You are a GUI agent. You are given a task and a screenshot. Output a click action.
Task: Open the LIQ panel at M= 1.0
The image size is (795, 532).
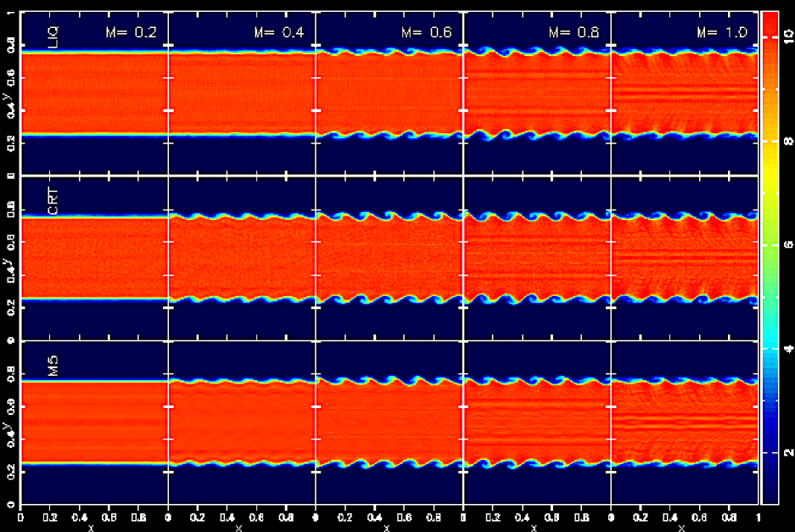[685, 93]
